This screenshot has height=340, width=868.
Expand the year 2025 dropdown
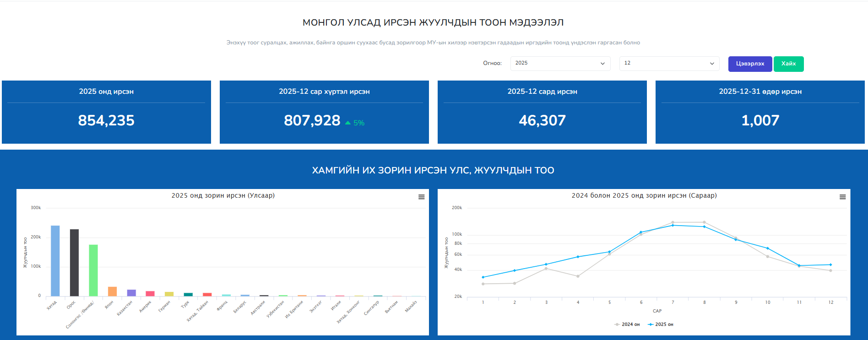pyautogui.click(x=560, y=63)
